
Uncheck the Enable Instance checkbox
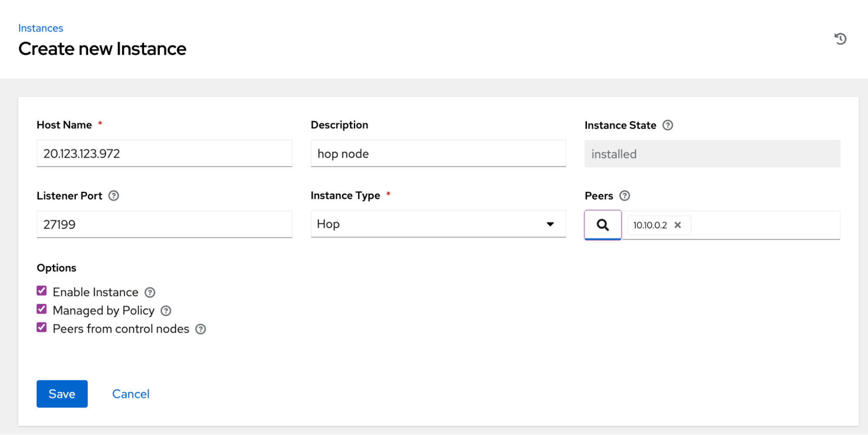click(42, 291)
